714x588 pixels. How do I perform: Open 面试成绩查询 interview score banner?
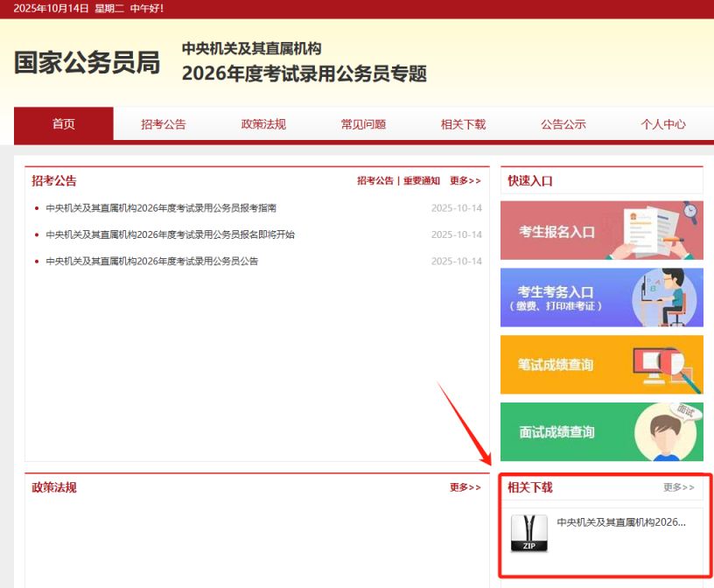[x=601, y=431]
